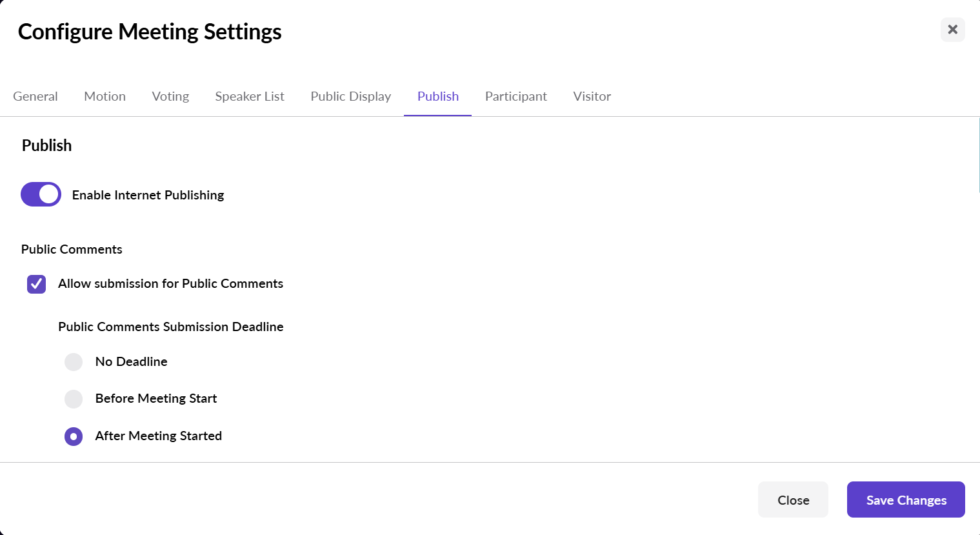Click the vertical scrollbar on the right edge
Image resolution: width=980 pixels, height=535 pixels.
978,155
